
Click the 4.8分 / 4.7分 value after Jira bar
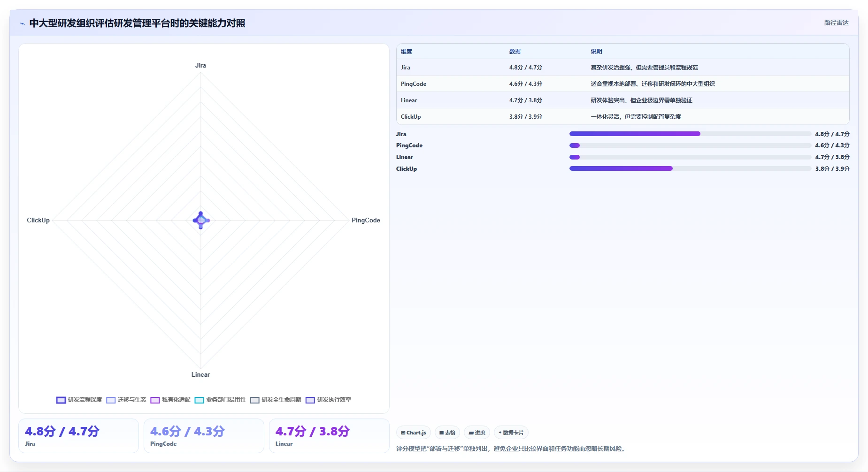coord(832,134)
